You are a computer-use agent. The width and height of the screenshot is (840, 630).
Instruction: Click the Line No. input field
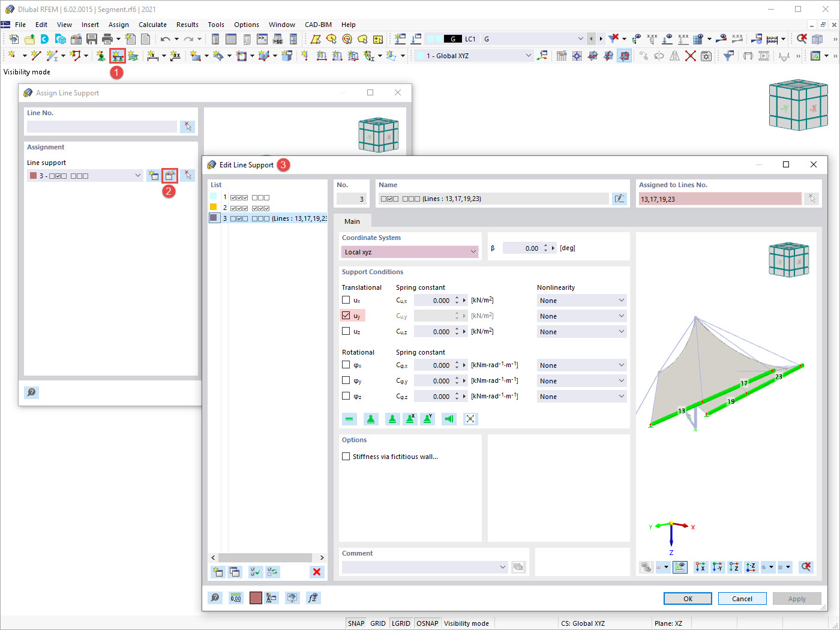102,127
